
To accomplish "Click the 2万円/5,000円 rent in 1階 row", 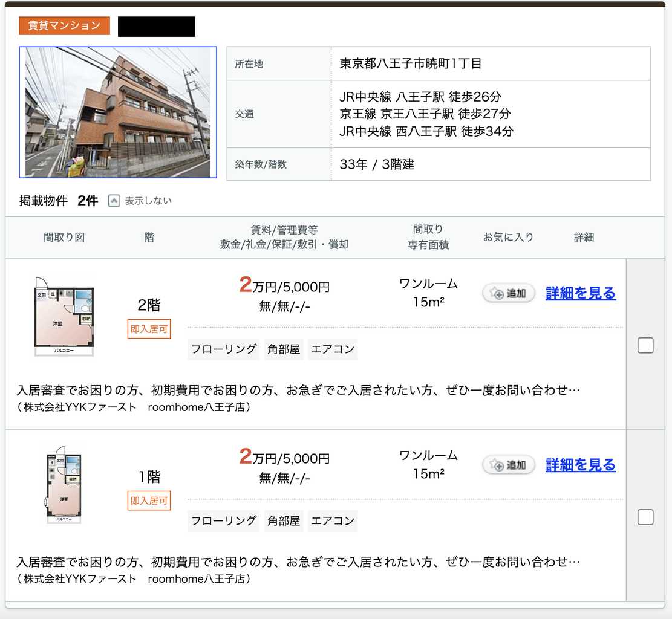I will (x=284, y=457).
